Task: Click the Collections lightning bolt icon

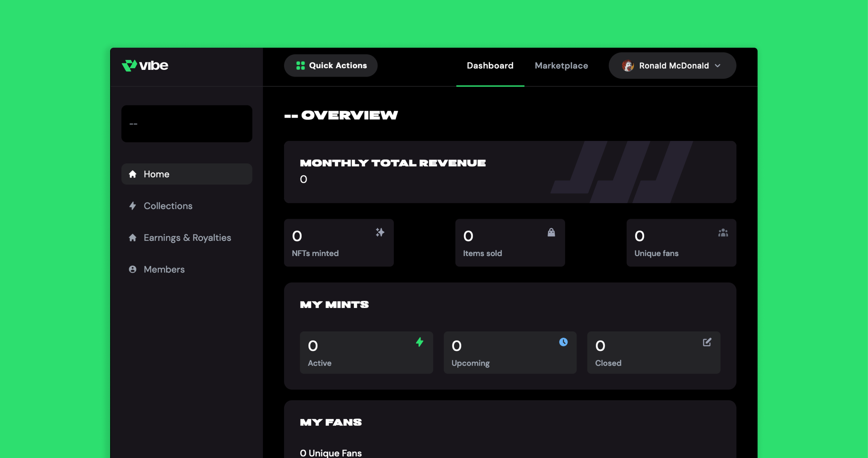Action: (x=133, y=206)
